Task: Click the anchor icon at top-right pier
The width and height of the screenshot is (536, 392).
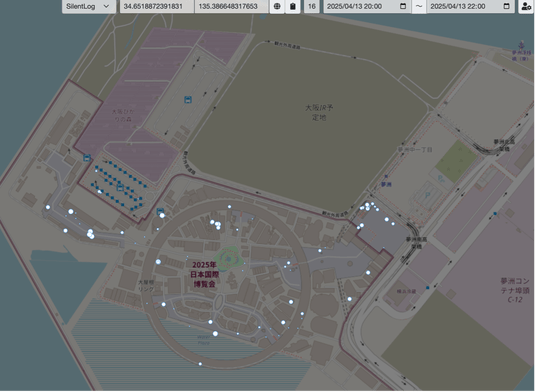Action: [x=521, y=45]
